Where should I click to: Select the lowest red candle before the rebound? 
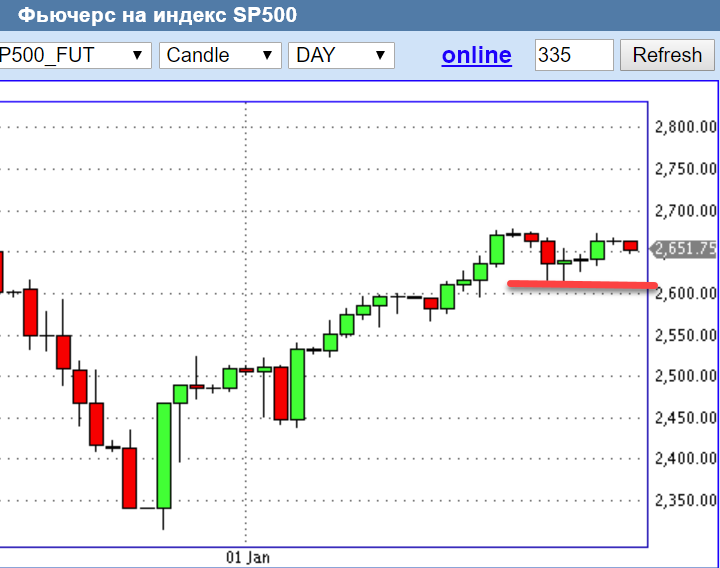point(129,478)
